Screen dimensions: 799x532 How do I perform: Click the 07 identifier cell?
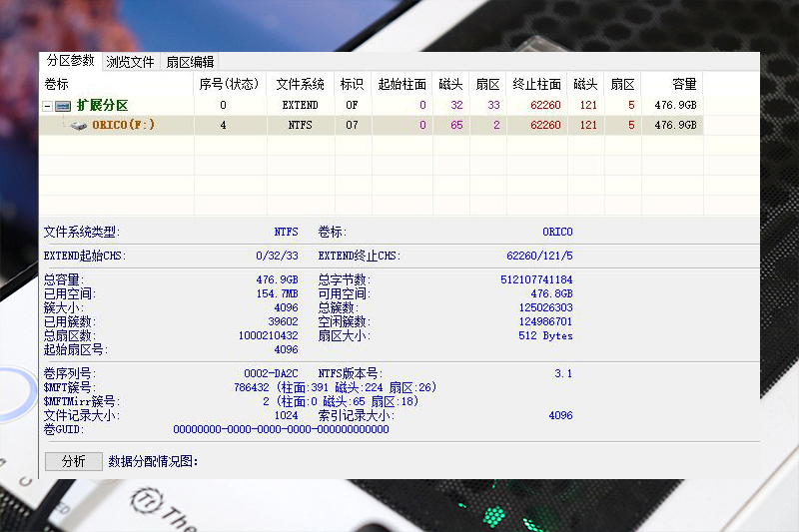pos(353,125)
